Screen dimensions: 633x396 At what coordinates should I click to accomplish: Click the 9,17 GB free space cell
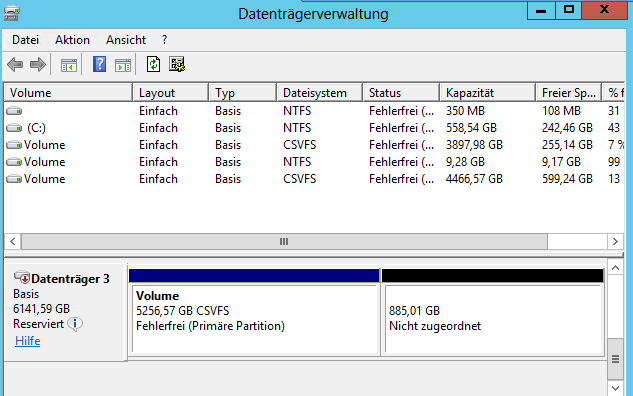(561, 162)
